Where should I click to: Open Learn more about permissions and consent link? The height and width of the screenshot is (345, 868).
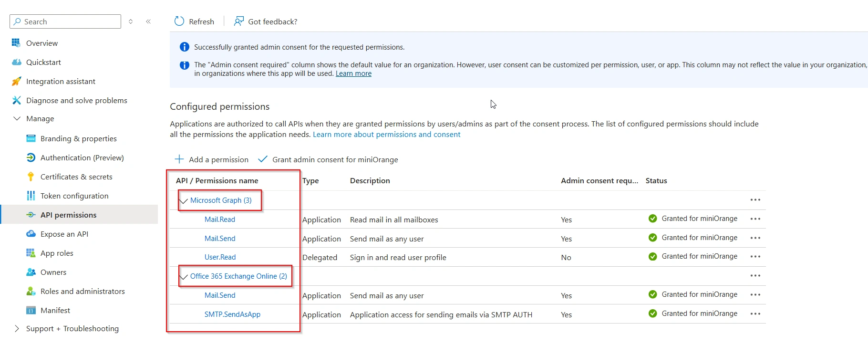coord(386,135)
